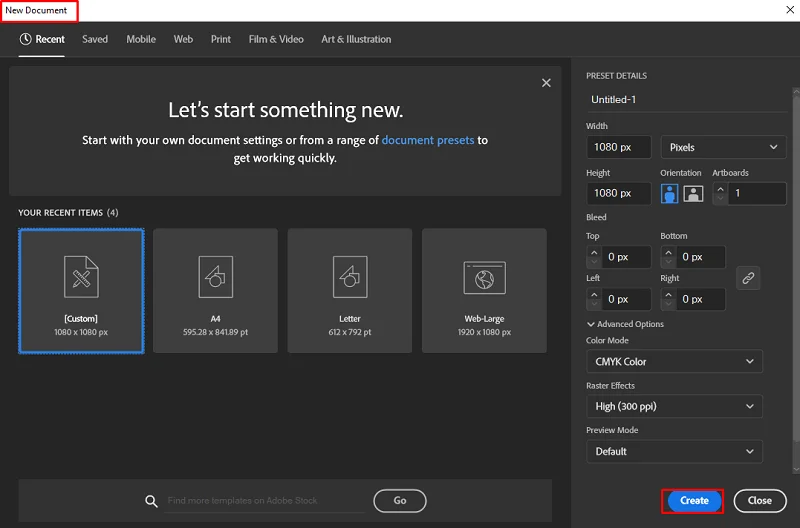The width and height of the screenshot is (800, 528).
Task: Collapse the Advanced Options section
Action: click(x=626, y=324)
